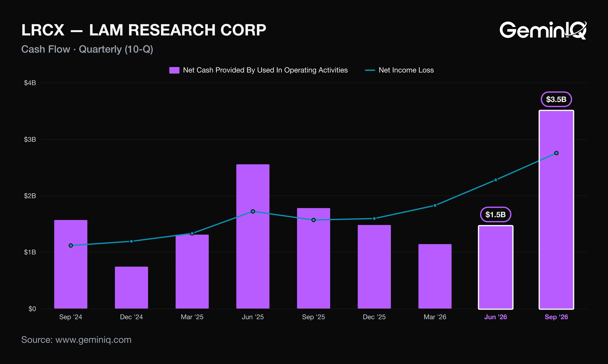Click the Dec '25 net income point
Viewport: 608px width, 364px height.
click(x=374, y=219)
